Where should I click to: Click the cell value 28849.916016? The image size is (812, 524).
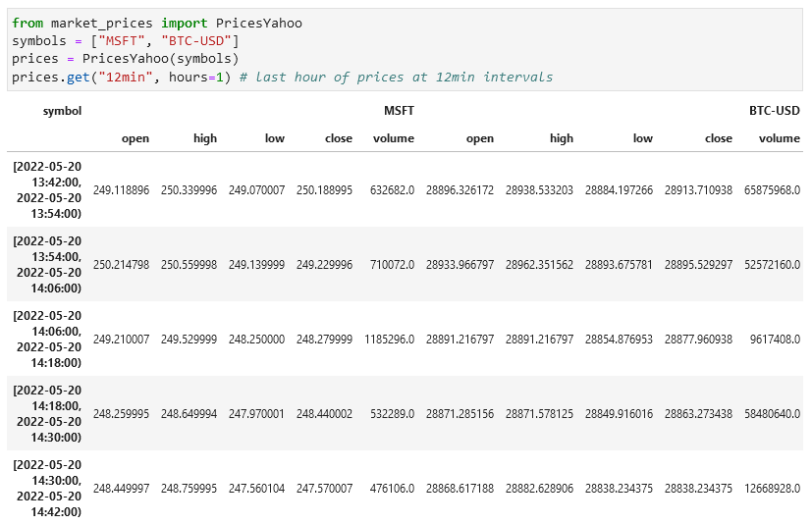[x=619, y=414]
